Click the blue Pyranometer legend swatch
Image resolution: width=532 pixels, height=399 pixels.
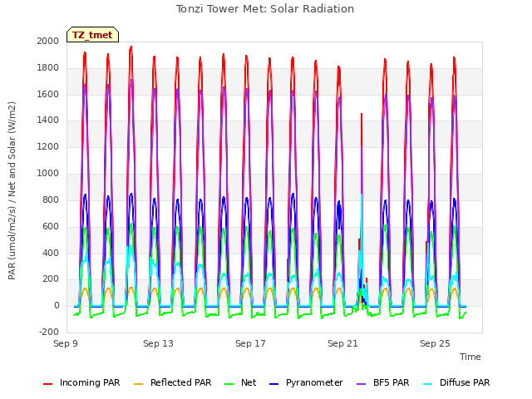273,384
